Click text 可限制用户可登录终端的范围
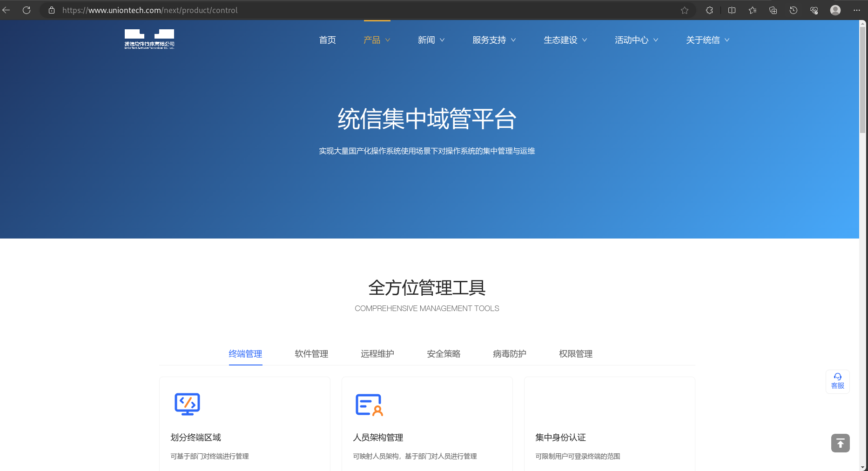868x471 pixels. point(578,456)
